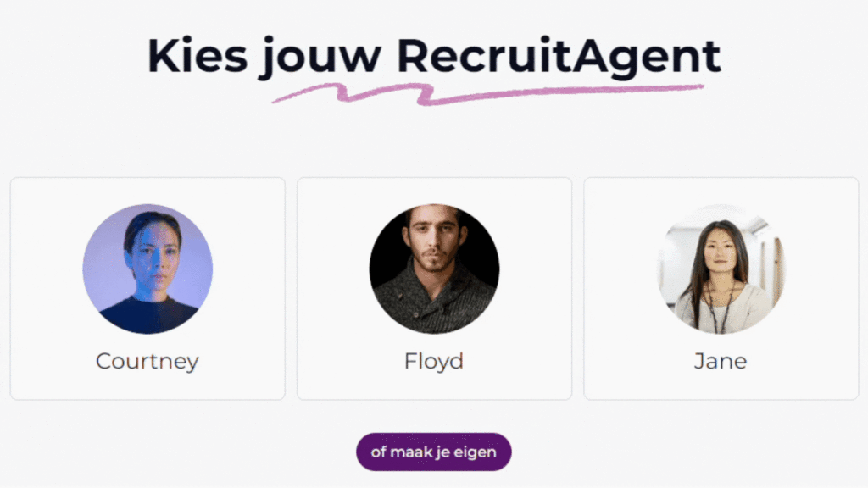The height and width of the screenshot is (488, 868).
Task: Click the "Jane" name label
Action: [x=721, y=361]
